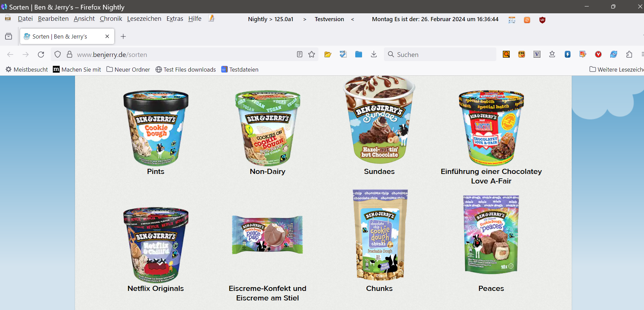Toggle reader view icon in address bar

(300, 55)
